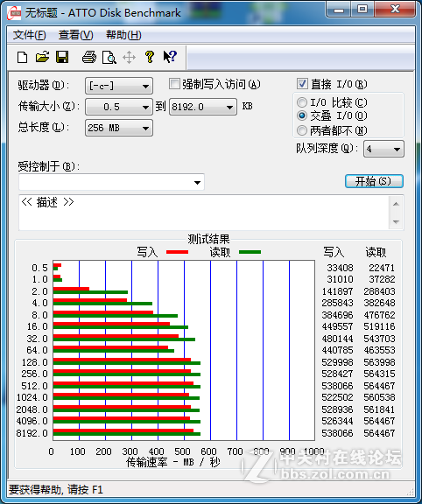Click the read value 22471
Screen dimensions: 422x504
[x=382, y=268]
